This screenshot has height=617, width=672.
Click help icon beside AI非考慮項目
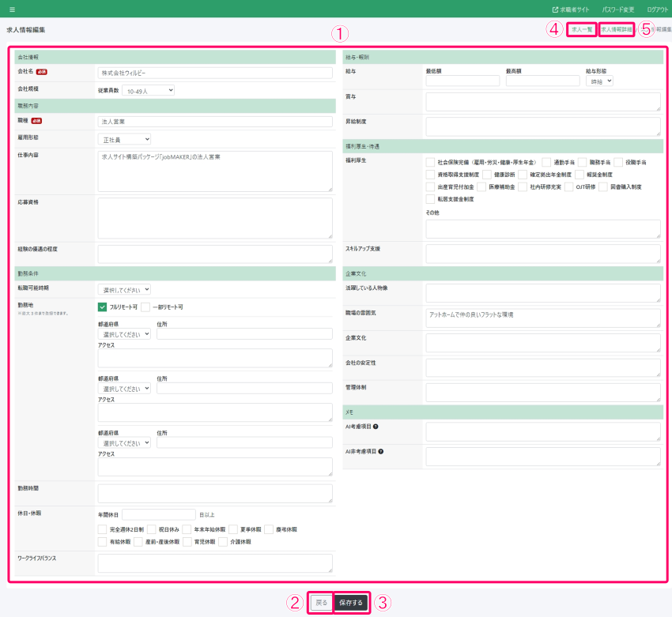[381, 452]
